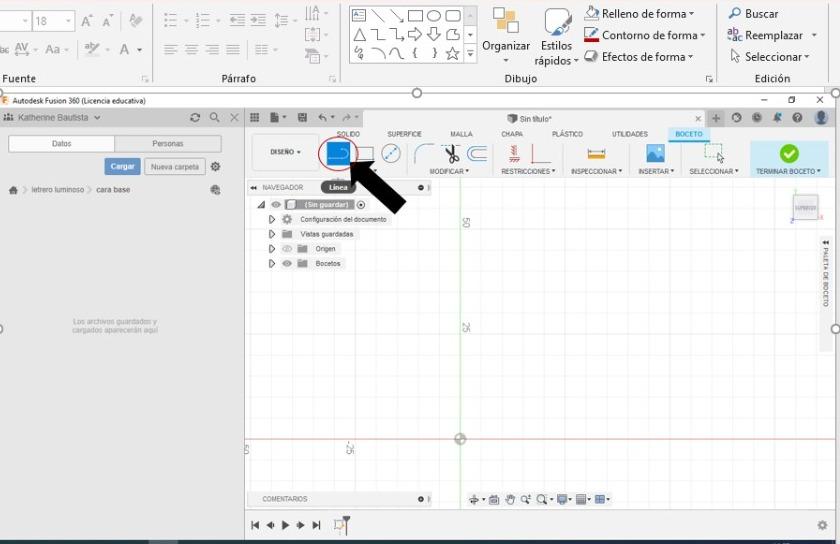Viewport: 840px width, 544px height.
Task: Open the RESTRICCIONES dropdown menu
Action: (x=528, y=172)
